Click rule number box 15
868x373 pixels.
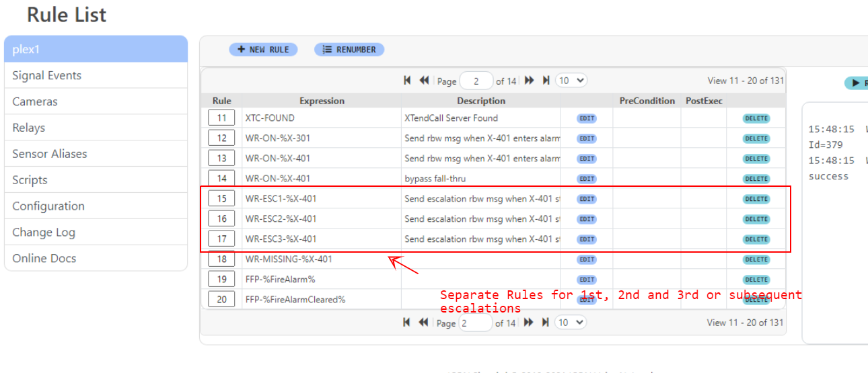[x=221, y=198]
